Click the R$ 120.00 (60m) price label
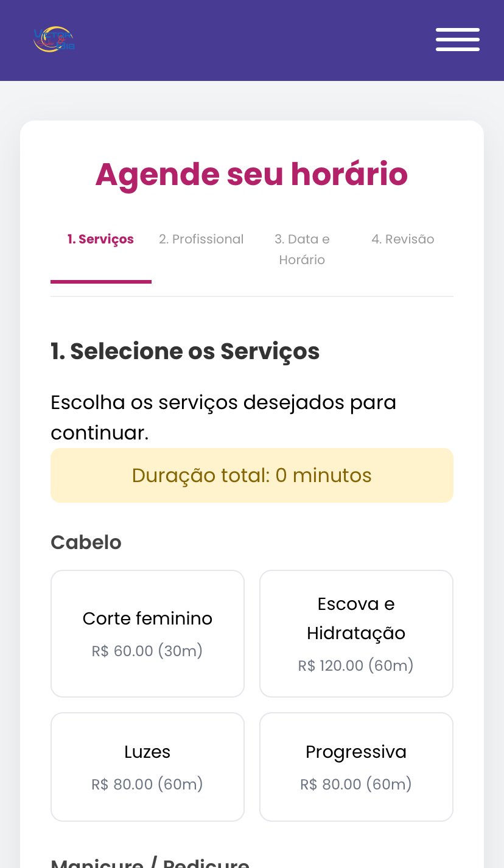The height and width of the screenshot is (868, 504). pos(356,665)
